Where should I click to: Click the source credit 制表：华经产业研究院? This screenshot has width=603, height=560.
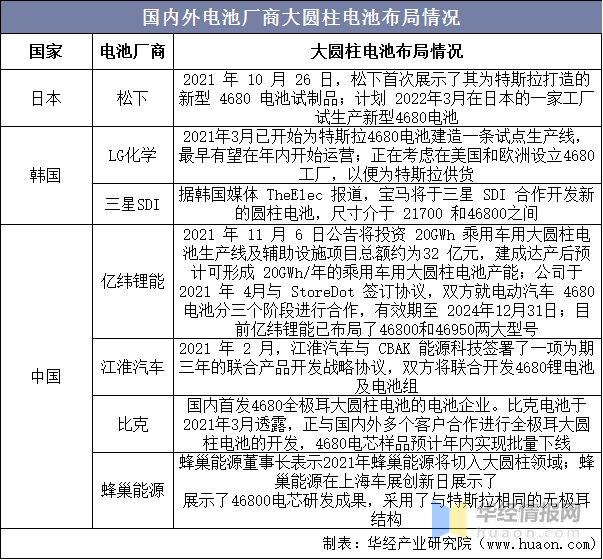point(397,543)
